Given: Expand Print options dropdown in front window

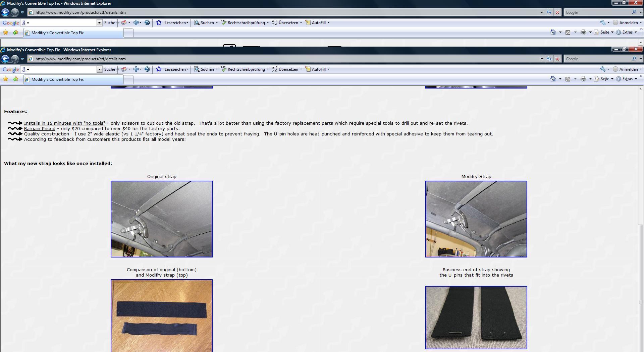Looking at the screenshot, I should click(590, 79).
